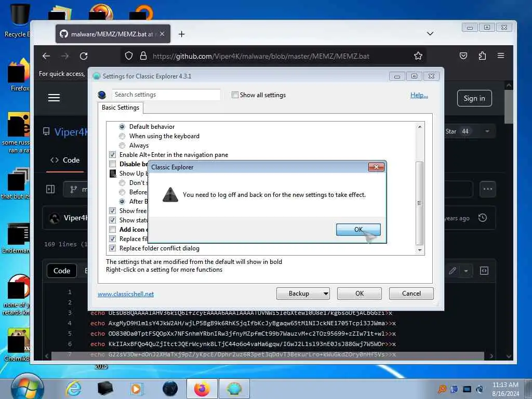Switch to Classic Shell taskbar icon
The height and width of the screenshot is (399, 532).
tap(234, 389)
